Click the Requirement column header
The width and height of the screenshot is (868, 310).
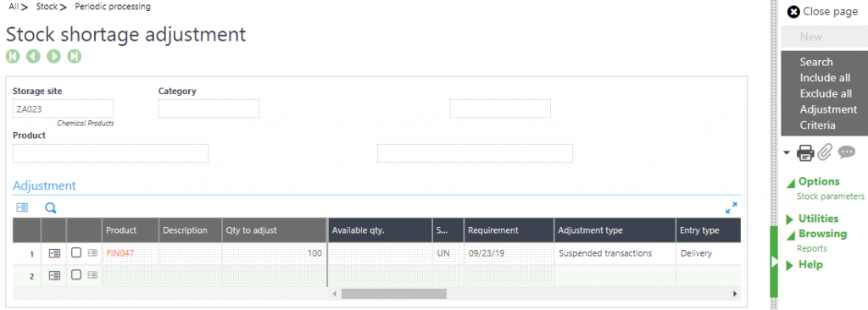point(509,230)
